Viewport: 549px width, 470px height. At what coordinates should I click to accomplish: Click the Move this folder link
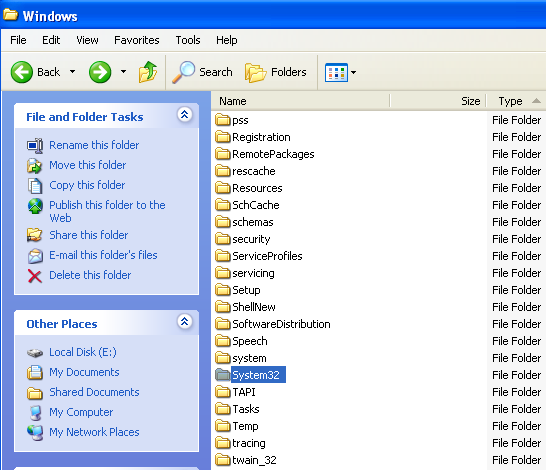[88, 165]
